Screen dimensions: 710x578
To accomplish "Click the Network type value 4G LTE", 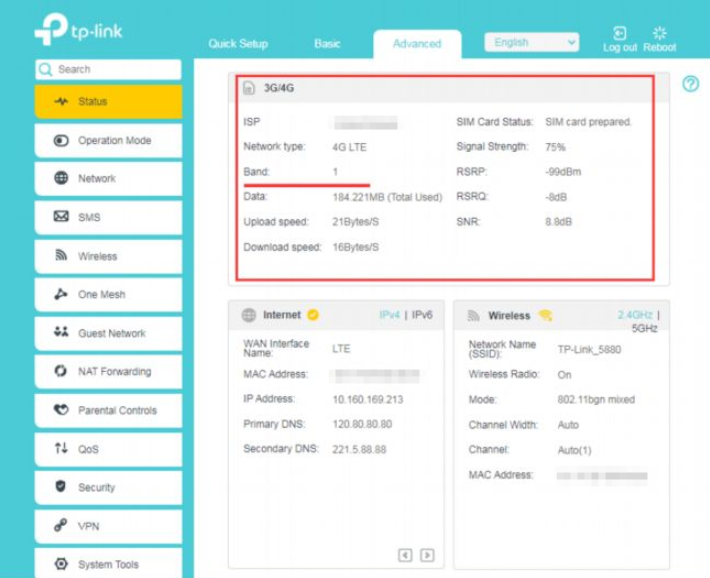I will (349, 147).
